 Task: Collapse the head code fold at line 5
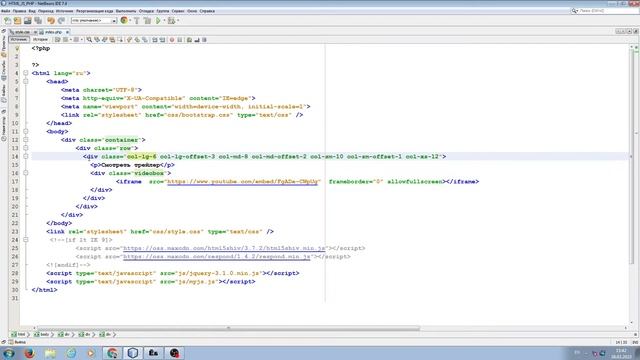click(x=26, y=81)
